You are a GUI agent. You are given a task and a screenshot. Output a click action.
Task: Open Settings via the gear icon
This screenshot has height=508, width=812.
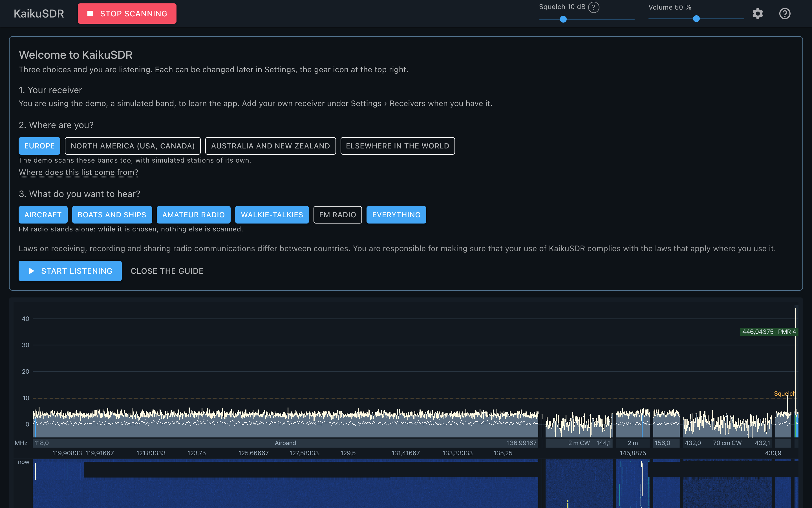click(758, 14)
